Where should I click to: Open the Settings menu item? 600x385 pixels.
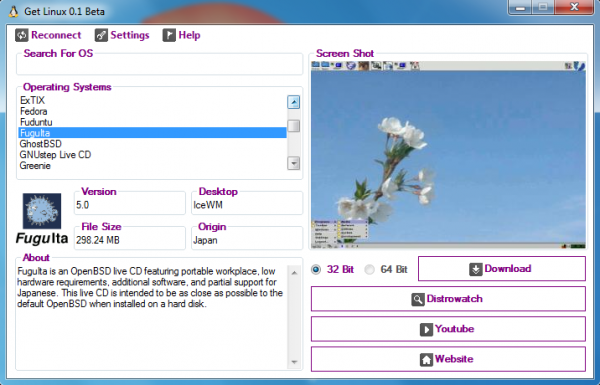[122, 35]
